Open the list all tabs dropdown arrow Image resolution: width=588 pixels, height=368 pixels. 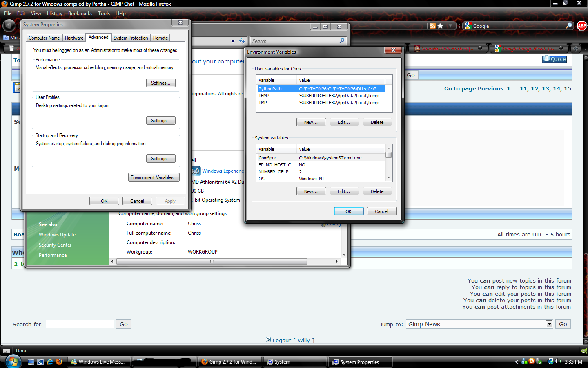tap(586, 49)
